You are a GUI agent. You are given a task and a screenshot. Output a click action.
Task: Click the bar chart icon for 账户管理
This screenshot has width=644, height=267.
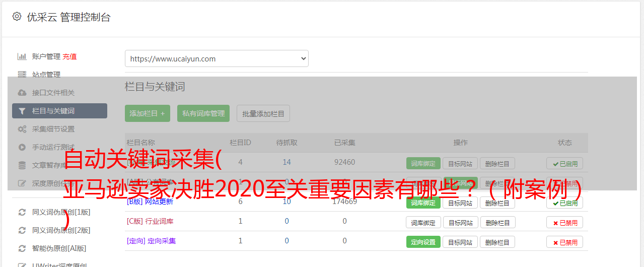(x=22, y=56)
